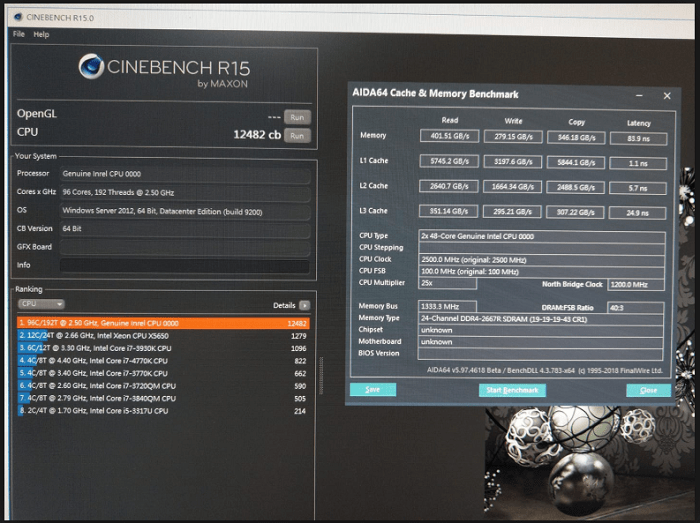Click L3 Cache Latency value 24.9 ns
The height and width of the screenshot is (523, 700).
638,214
